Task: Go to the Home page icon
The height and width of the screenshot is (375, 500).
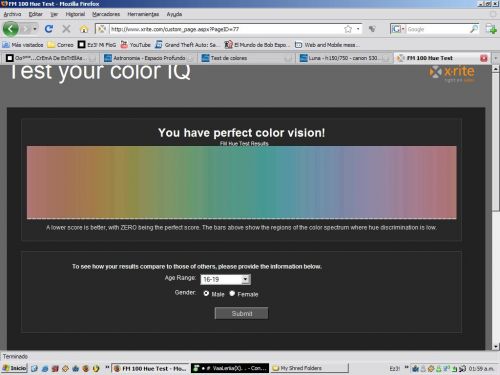Action: 84,29
